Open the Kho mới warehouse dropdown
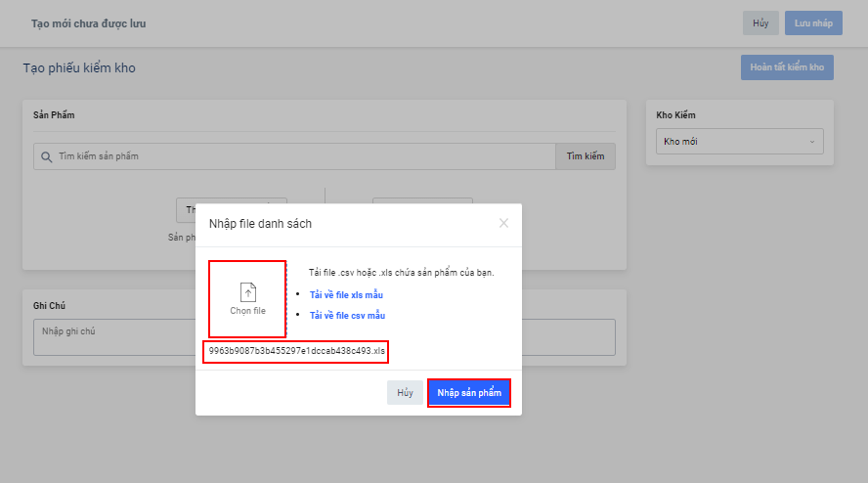 pos(740,141)
